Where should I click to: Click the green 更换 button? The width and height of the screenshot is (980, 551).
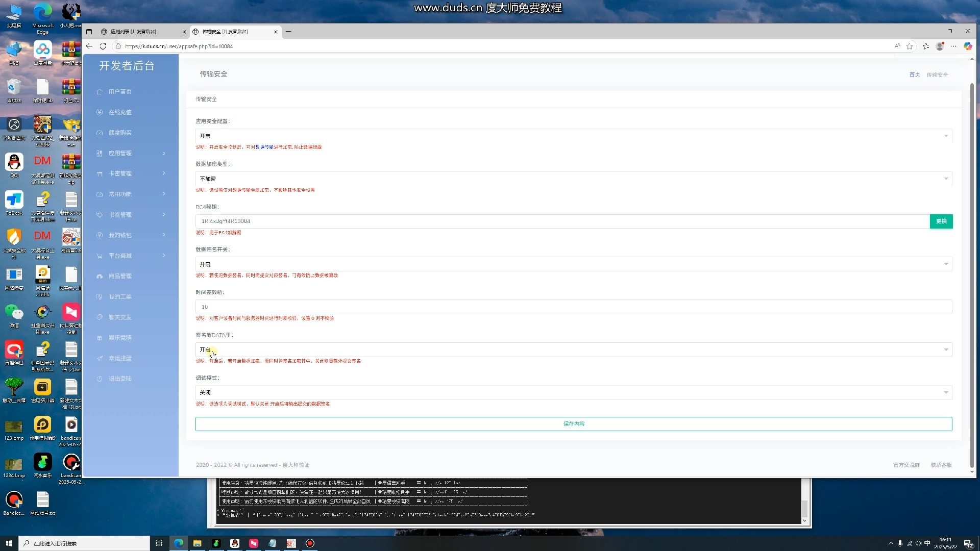click(941, 221)
